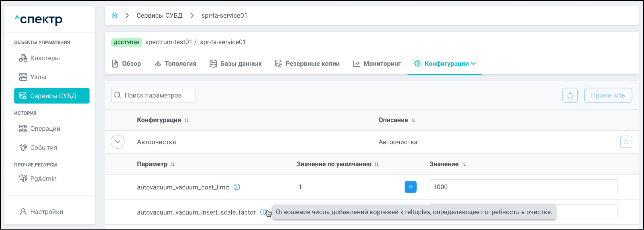Sort by Конфигурация column sort icon

187,120
